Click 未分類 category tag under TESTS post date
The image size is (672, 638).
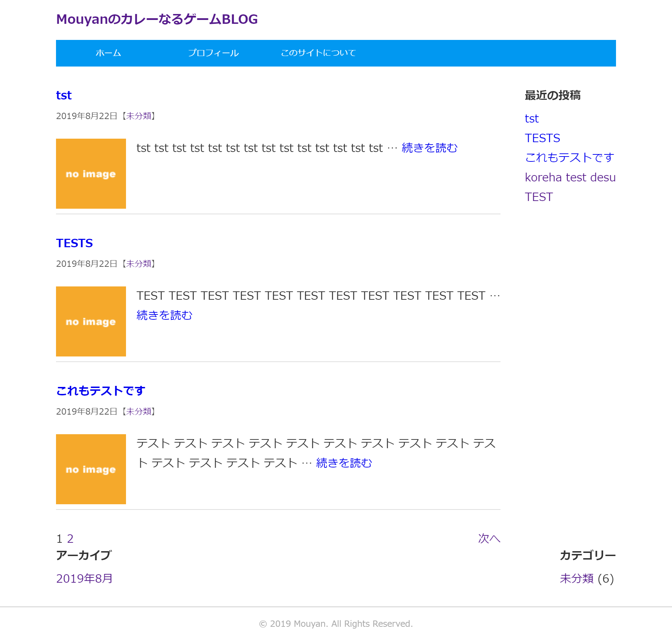139,264
